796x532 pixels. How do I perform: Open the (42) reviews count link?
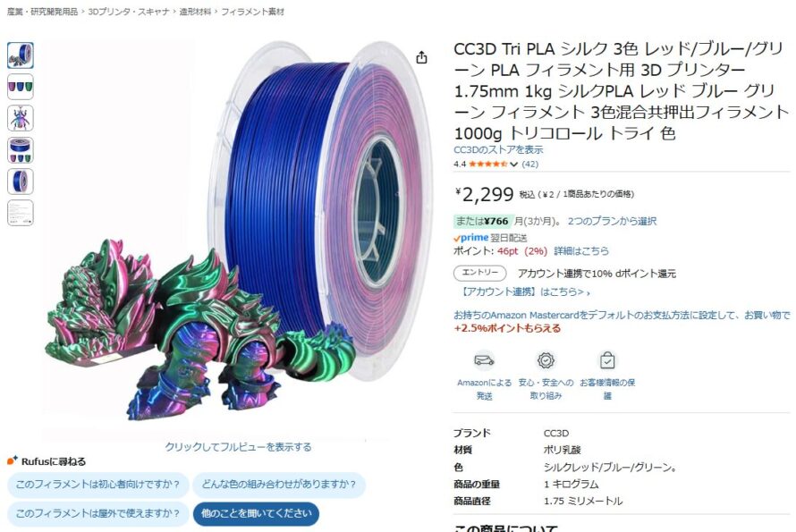(530, 164)
